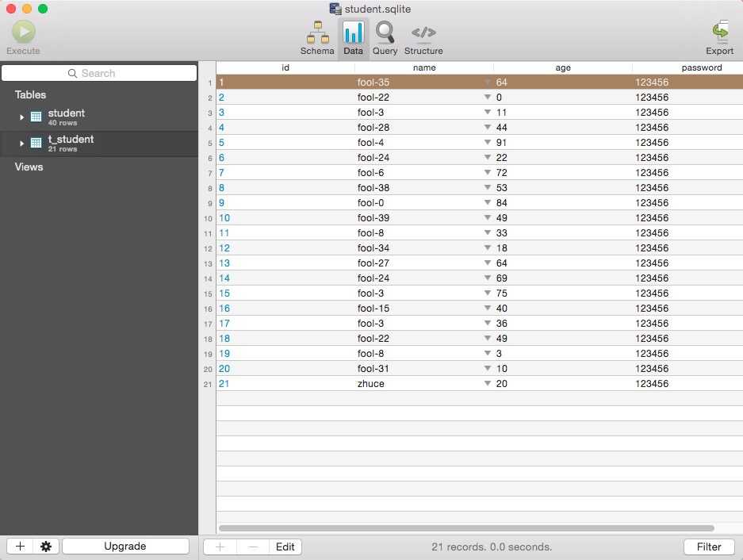Image resolution: width=743 pixels, height=560 pixels.
Task: Sort by the id column header
Action: [x=285, y=67]
